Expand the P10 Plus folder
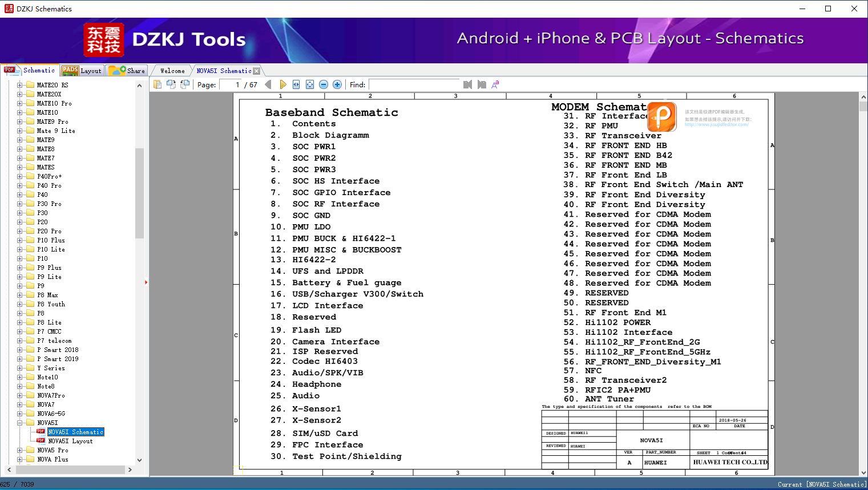Viewport: 868px width, 490px height. 20,240
